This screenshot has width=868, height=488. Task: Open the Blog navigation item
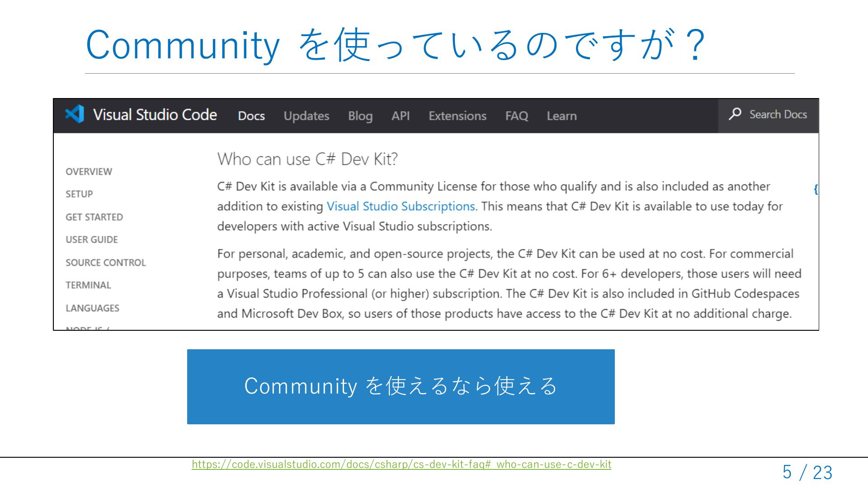tap(360, 116)
